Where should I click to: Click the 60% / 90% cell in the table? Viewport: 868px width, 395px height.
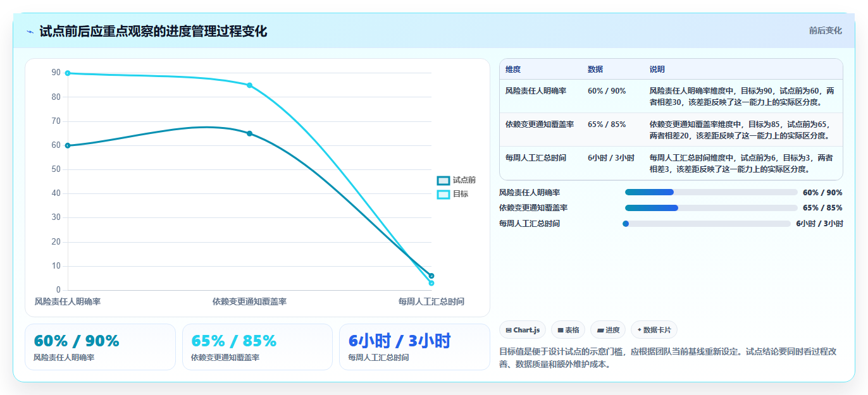click(607, 91)
